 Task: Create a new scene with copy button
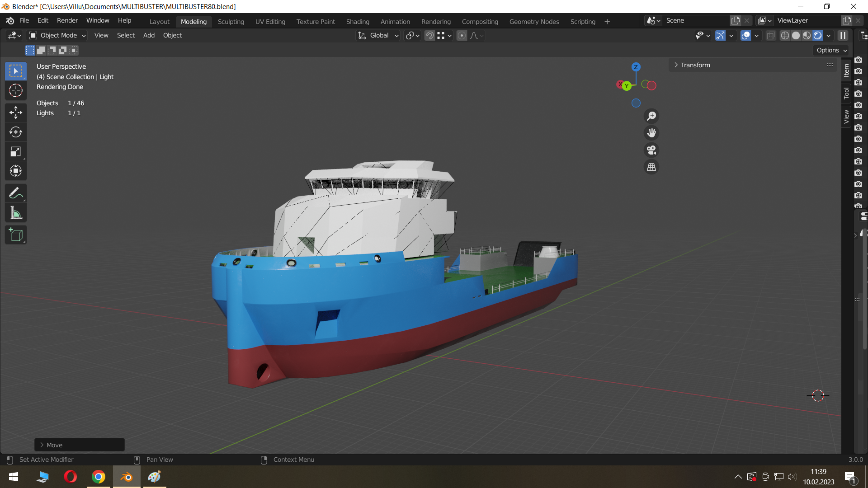(736, 21)
